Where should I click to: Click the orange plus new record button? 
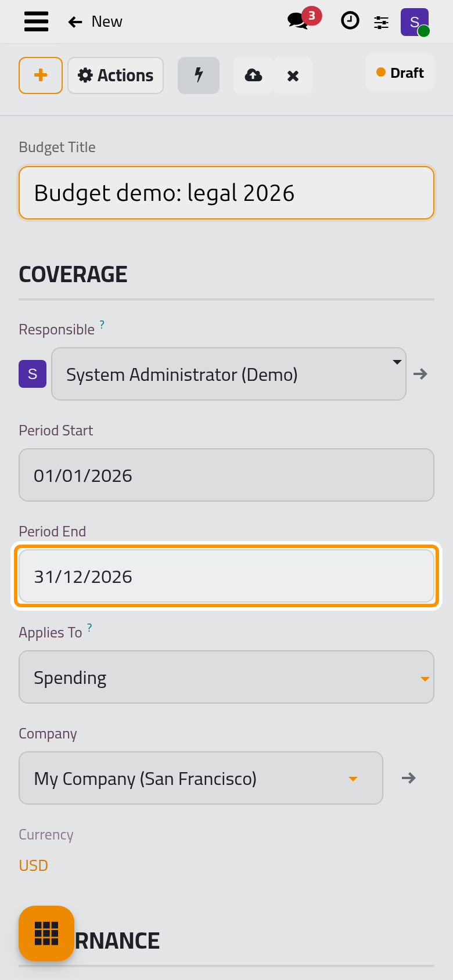pyautogui.click(x=41, y=75)
